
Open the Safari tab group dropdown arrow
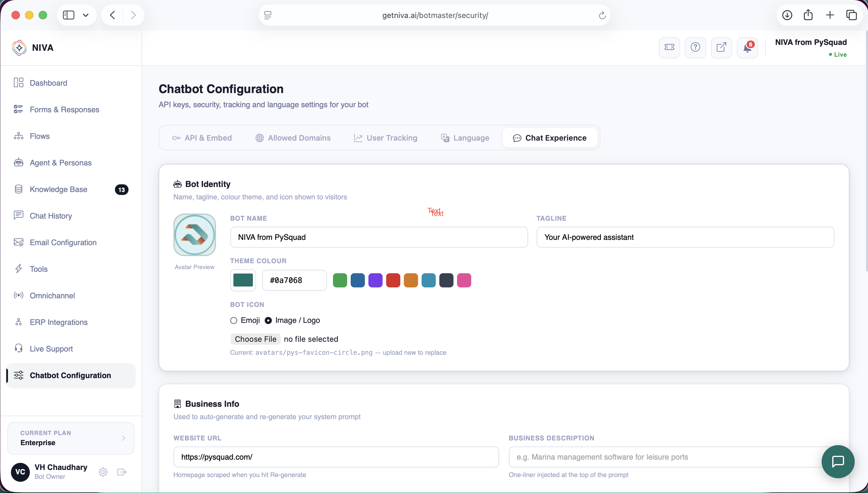pos(86,15)
